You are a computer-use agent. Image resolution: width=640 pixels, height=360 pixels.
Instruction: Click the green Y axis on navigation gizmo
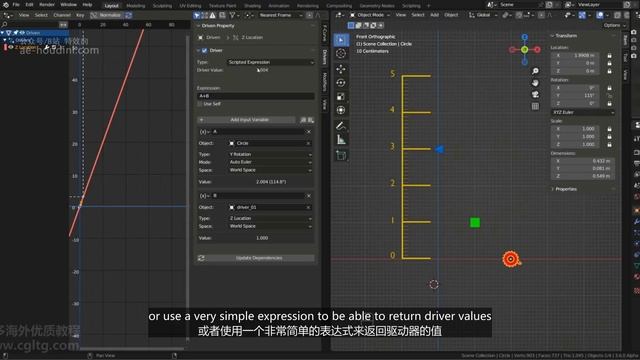[524, 50]
